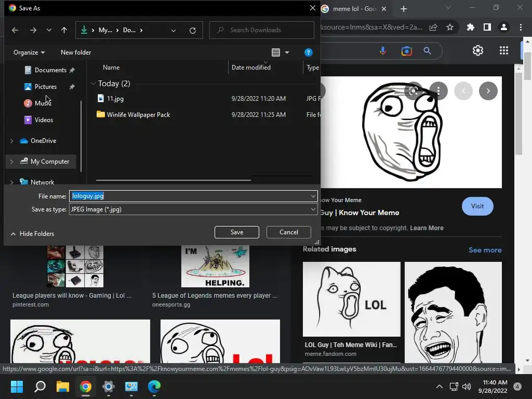
Task: Click the Visit button
Action: coord(477,206)
